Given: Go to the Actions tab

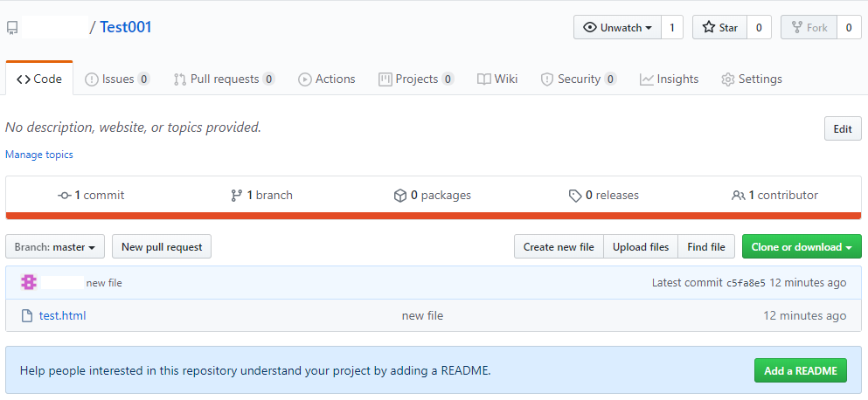Looking at the screenshot, I should point(327,79).
